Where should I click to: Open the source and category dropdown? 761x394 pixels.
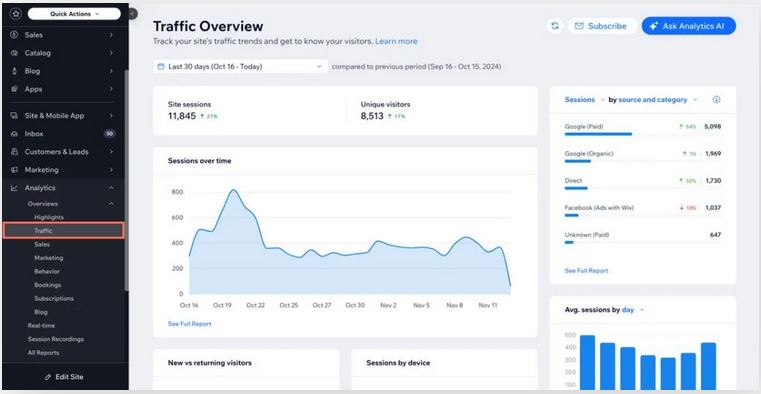tap(657, 99)
